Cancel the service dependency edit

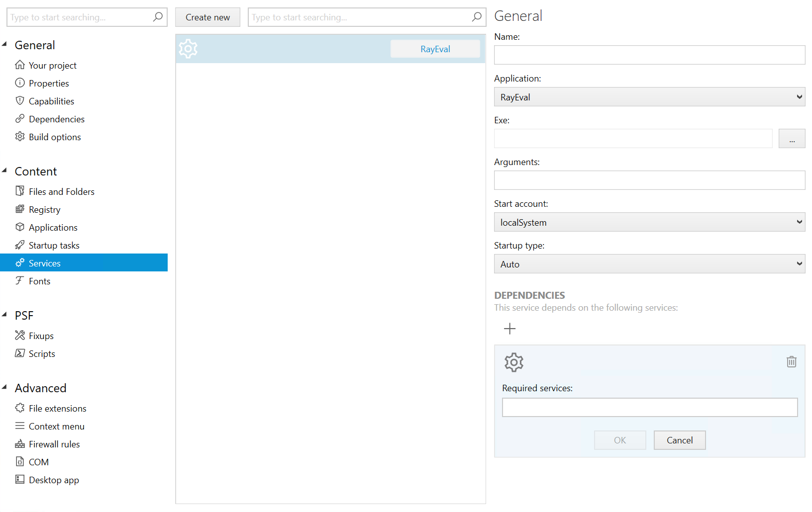(679, 440)
